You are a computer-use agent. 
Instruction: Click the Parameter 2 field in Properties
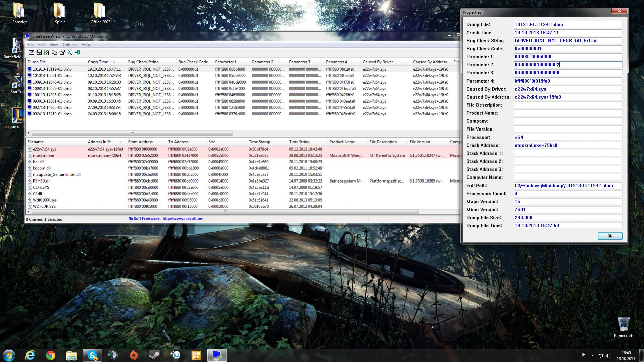coord(568,65)
